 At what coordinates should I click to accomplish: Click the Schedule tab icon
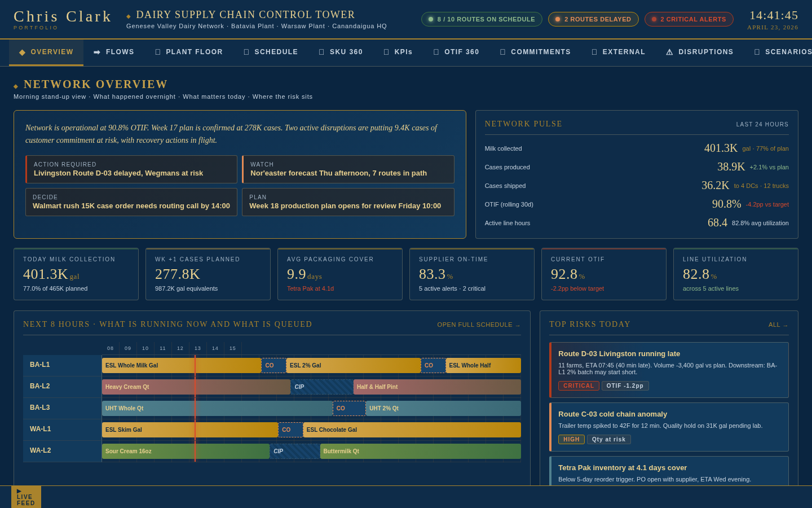(246, 52)
